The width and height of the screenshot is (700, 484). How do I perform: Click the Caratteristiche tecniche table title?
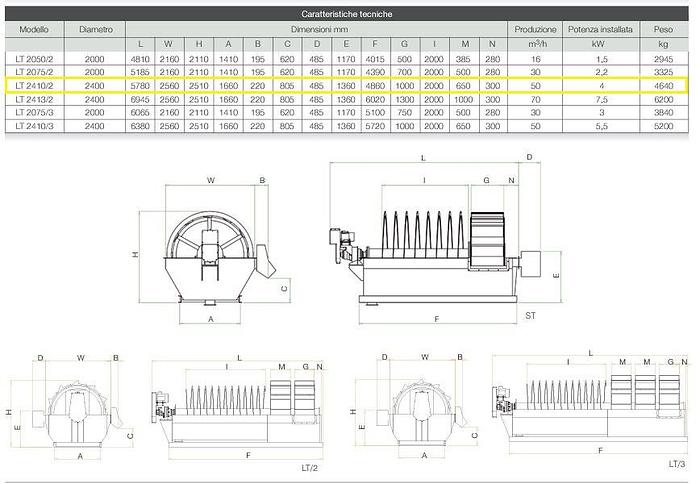point(347,16)
